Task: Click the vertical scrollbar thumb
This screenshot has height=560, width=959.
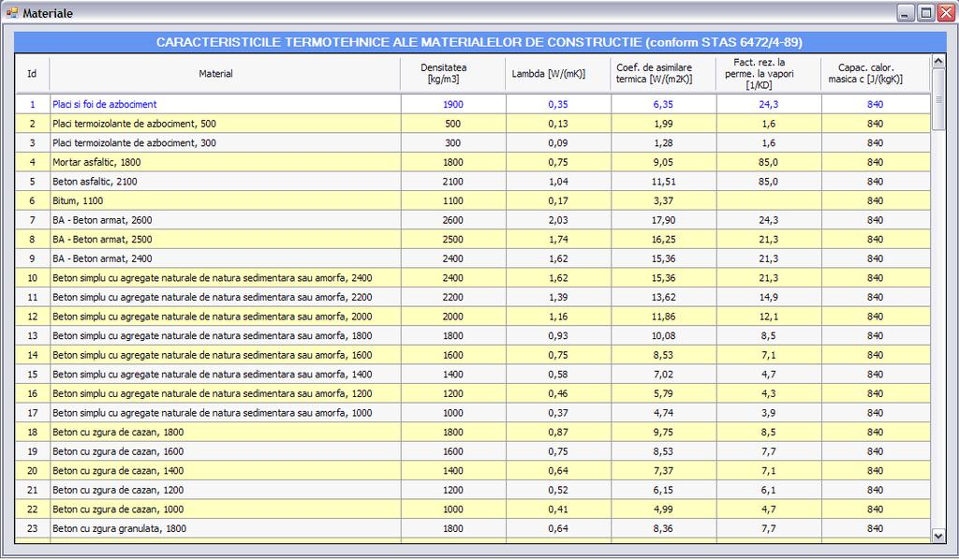Action: point(938,99)
